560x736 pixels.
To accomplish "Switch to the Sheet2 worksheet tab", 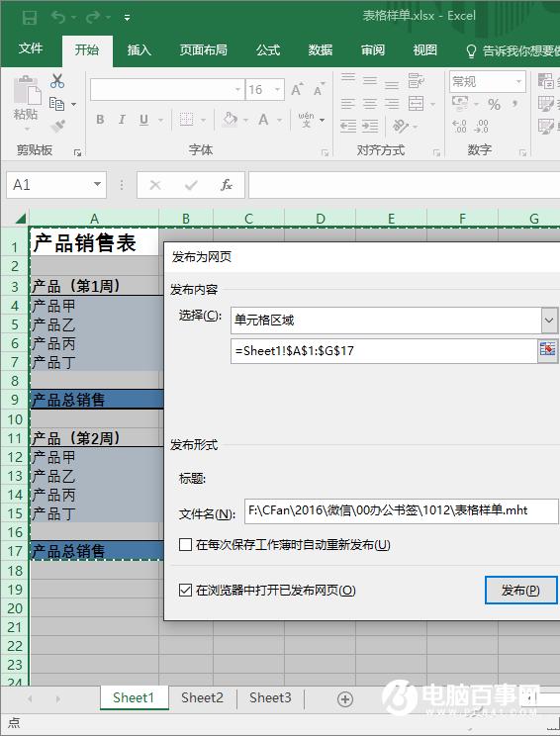I will tap(202, 698).
